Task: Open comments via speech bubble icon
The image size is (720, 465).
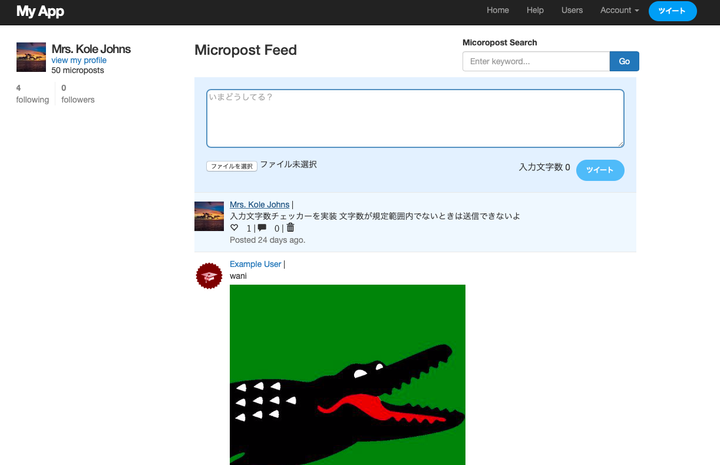Action: [262, 228]
